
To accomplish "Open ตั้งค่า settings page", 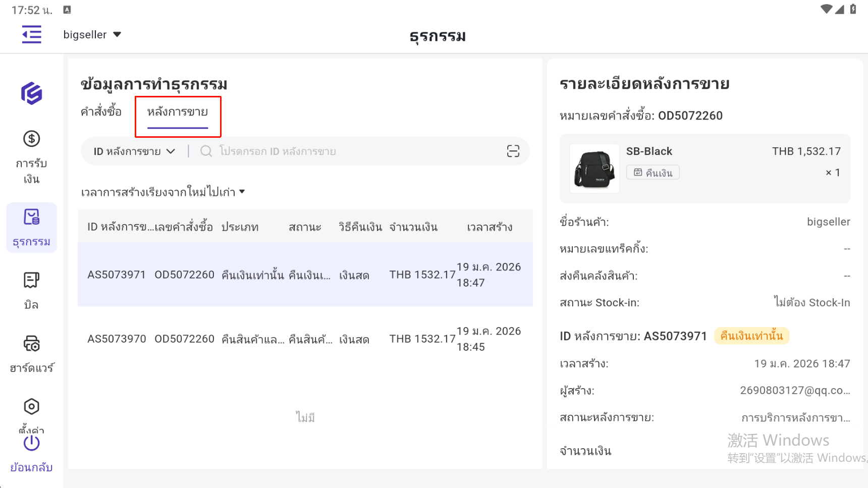I will pos(31,414).
